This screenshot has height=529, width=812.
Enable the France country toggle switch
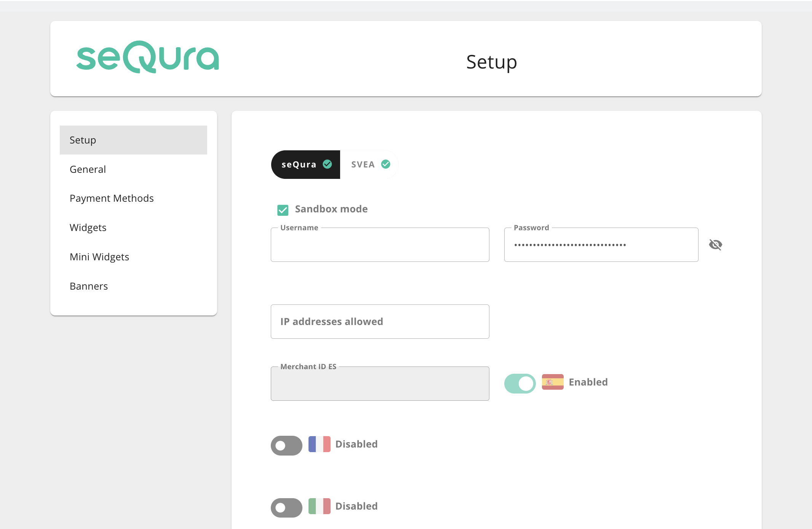[x=286, y=445]
